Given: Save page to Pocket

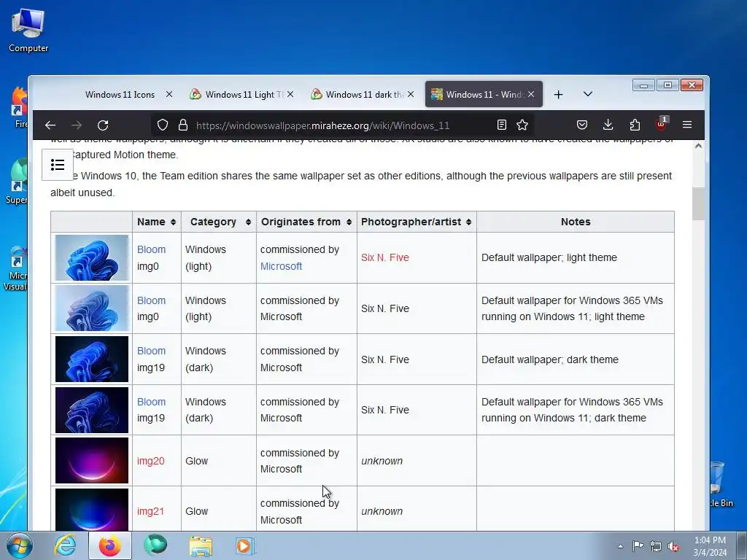Looking at the screenshot, I should point(581,125).
